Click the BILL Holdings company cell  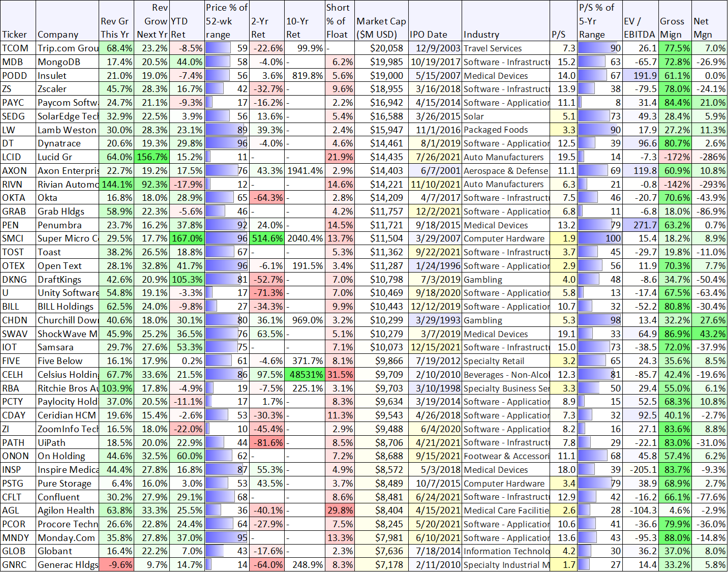coord(68,307)
